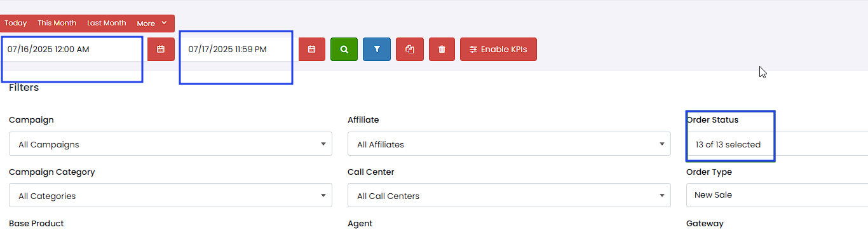Image resolution: width=868 pixels, height=232 pixels.
Task: Open the Order Type New Sale selector
Action: pyautogui.click(x=777, y=195)
